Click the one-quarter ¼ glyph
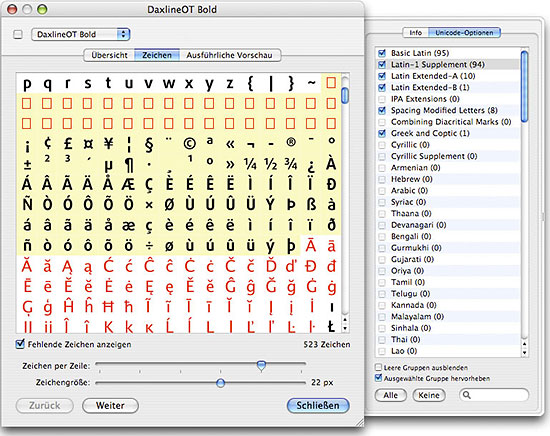The width and height of the screenshot is (550, 436). 250,164
